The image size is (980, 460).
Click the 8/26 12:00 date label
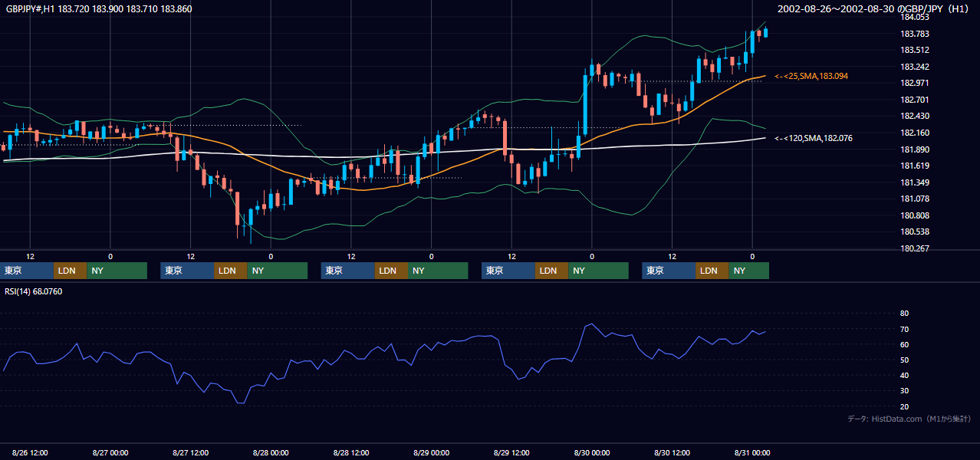[31, 452]
